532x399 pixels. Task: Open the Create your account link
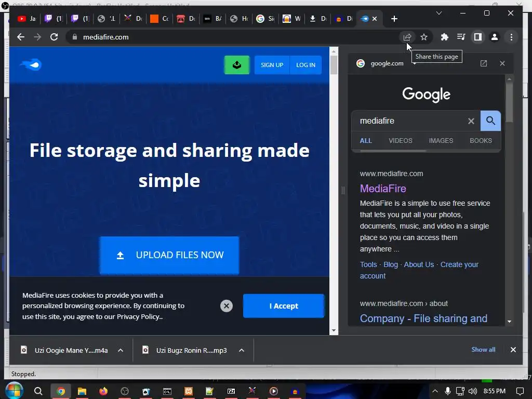click(419, 270)
